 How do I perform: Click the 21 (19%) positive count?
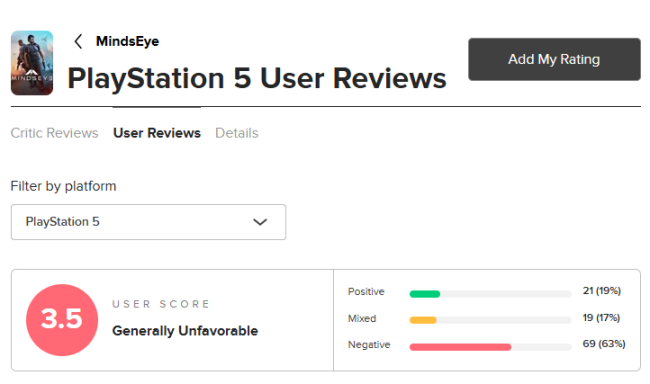601,291
